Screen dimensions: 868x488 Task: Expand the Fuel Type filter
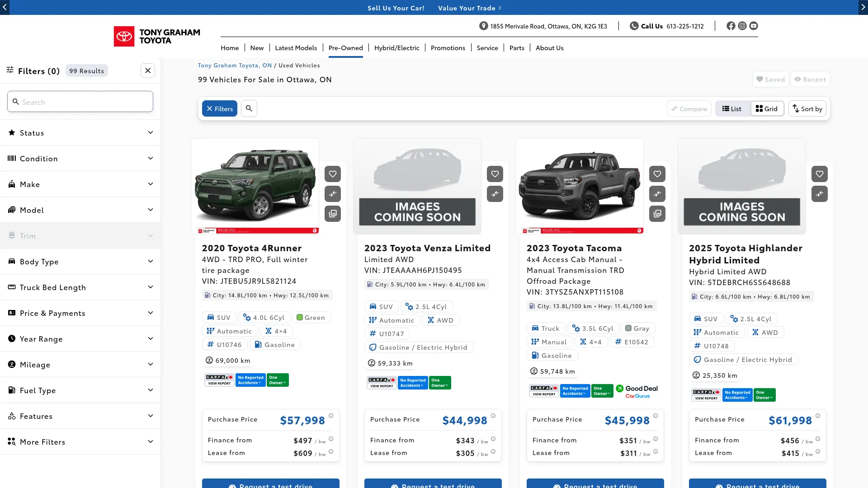point(80,390)
